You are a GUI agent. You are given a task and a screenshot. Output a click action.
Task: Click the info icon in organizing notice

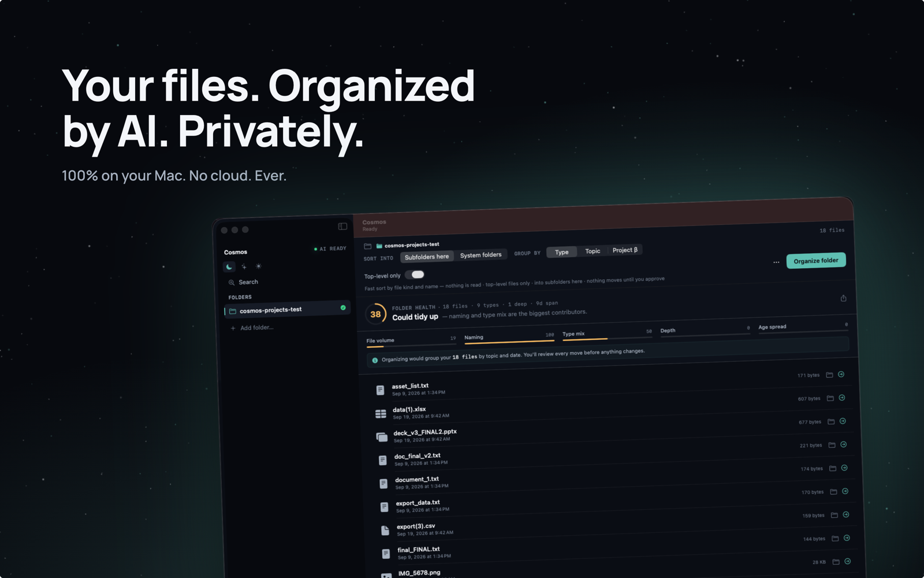[375, 360]
